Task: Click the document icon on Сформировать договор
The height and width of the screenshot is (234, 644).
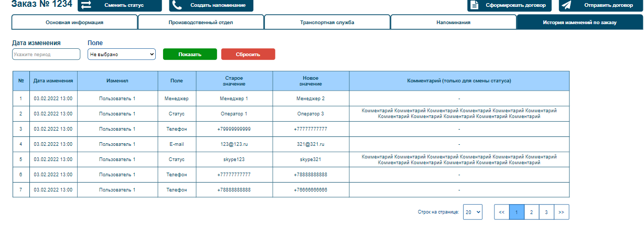Action: [x=475, y=5]
